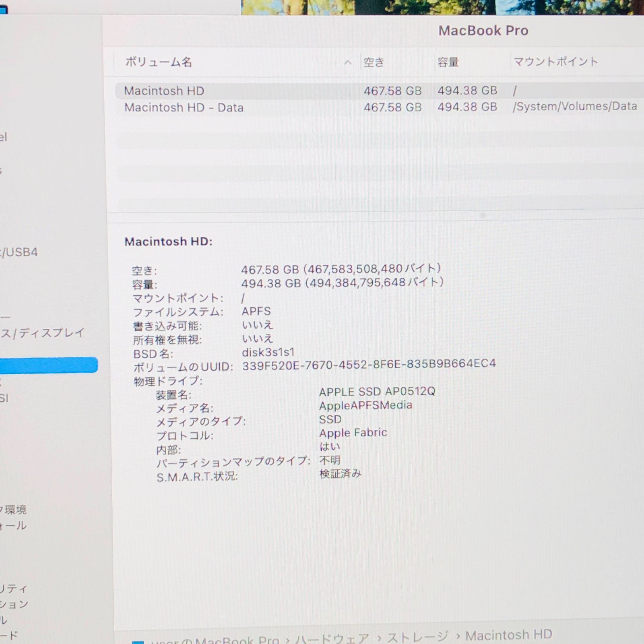Click the APFS file system value

[x=256, y=311]
